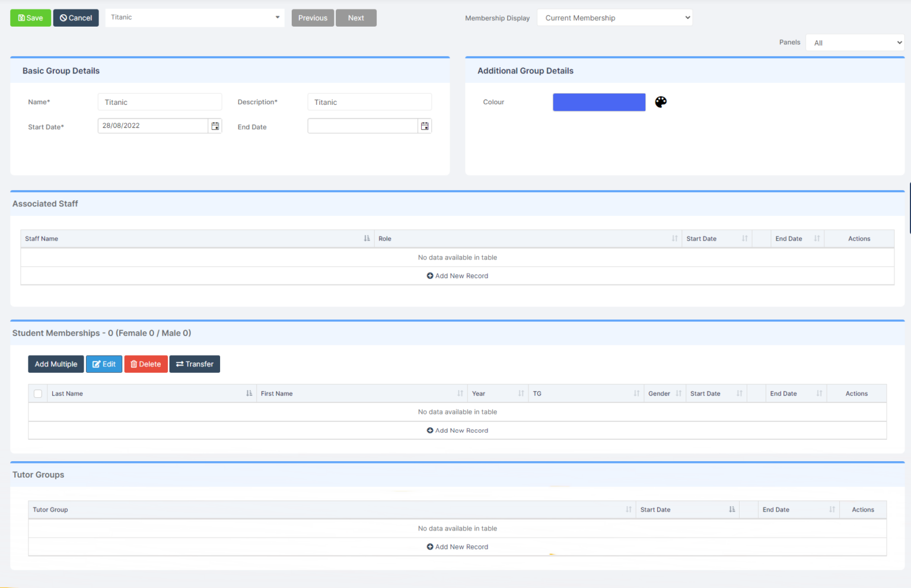The height and width of the screenshot is (588, 911).
Task: Transfer selected student memberships
Action: pos(195,364)
